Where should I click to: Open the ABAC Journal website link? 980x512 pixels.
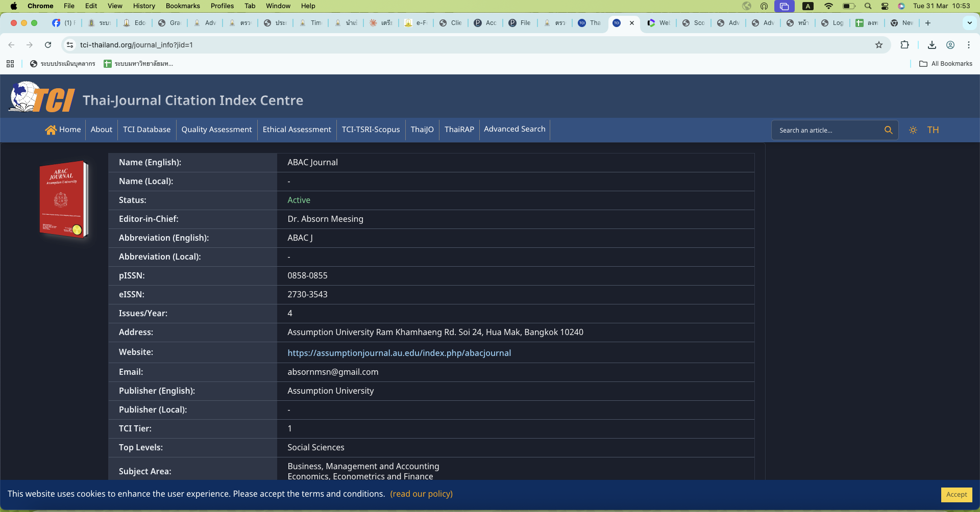pos(399,353)
